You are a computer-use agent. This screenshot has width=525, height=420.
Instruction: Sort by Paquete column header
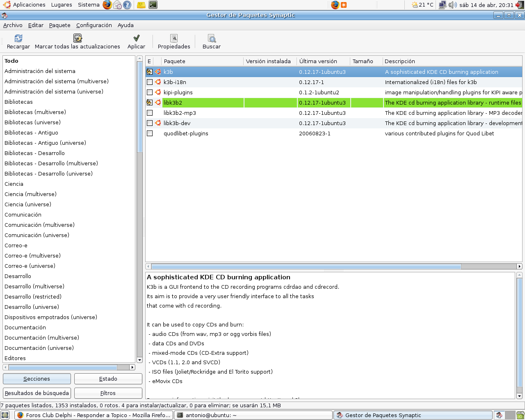203,61
